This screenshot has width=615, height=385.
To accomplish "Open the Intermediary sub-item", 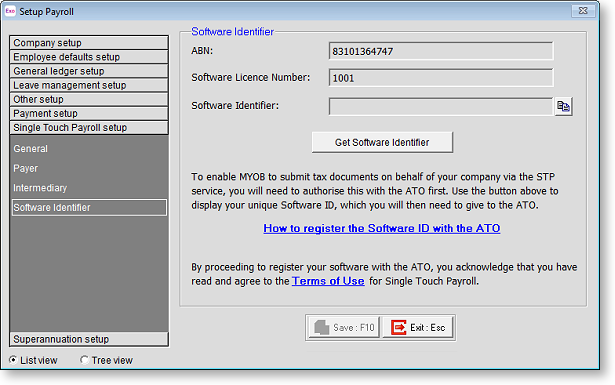I will (x=40, y=188).
